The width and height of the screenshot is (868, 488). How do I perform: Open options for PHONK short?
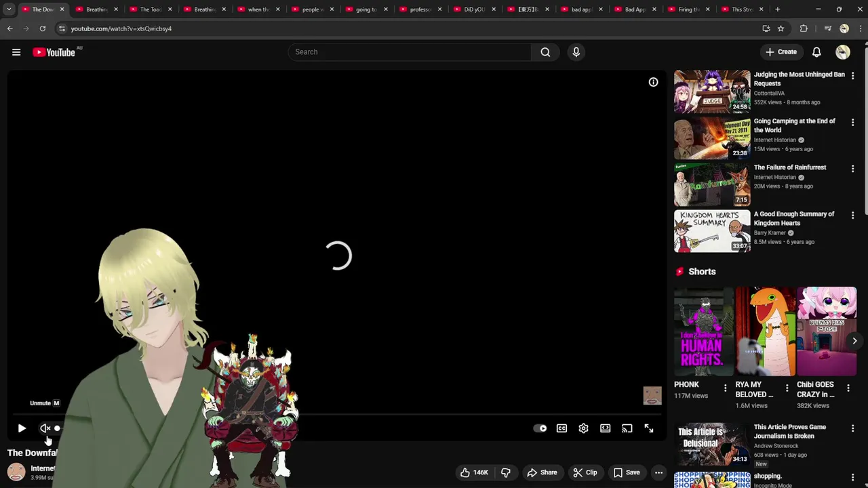pyautogui.click(x=725, y=388)
